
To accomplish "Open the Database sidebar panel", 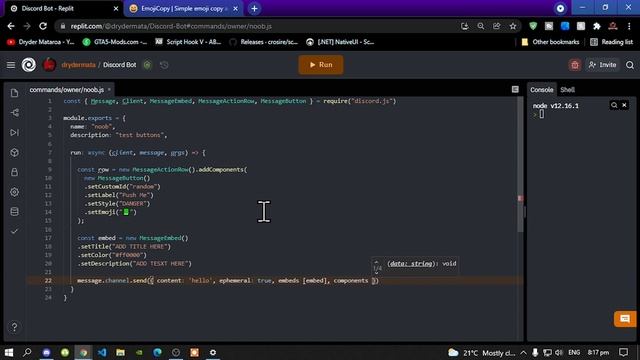I will pos(15,211).
